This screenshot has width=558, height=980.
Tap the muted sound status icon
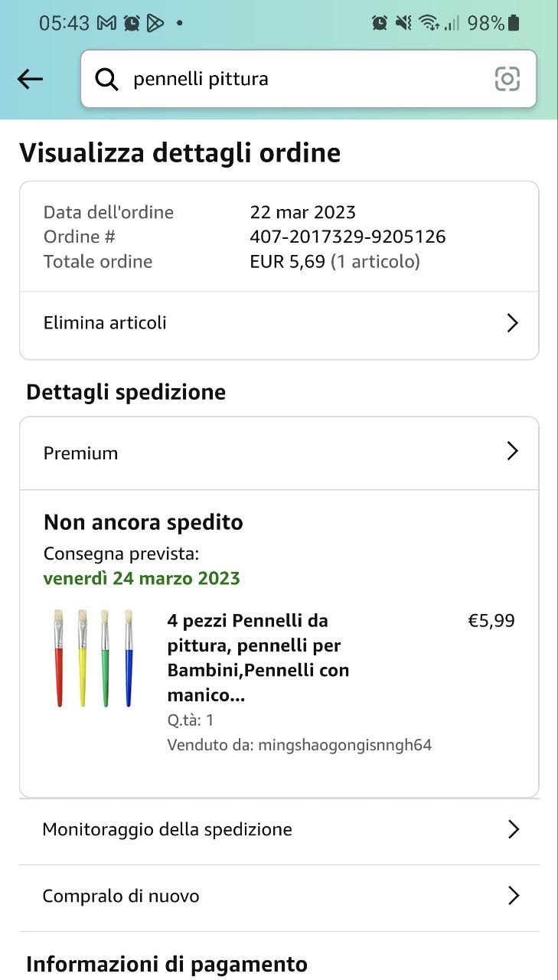(404, 23)
